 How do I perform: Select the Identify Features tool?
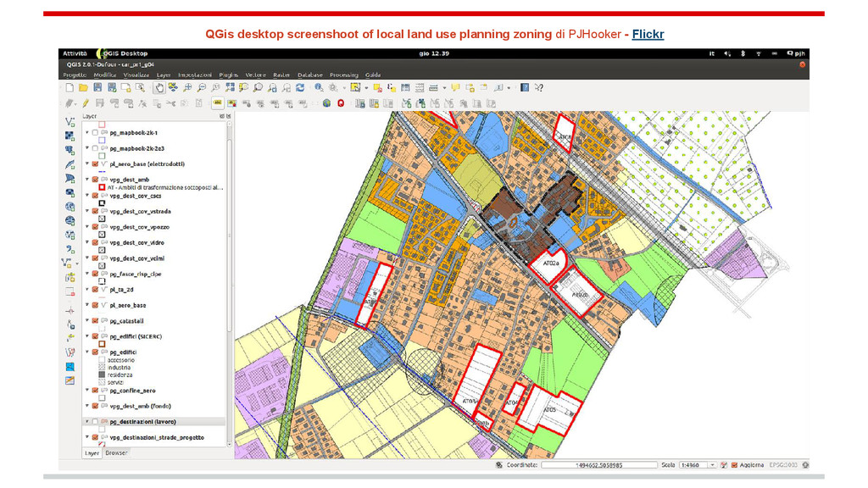pos(319,87)
